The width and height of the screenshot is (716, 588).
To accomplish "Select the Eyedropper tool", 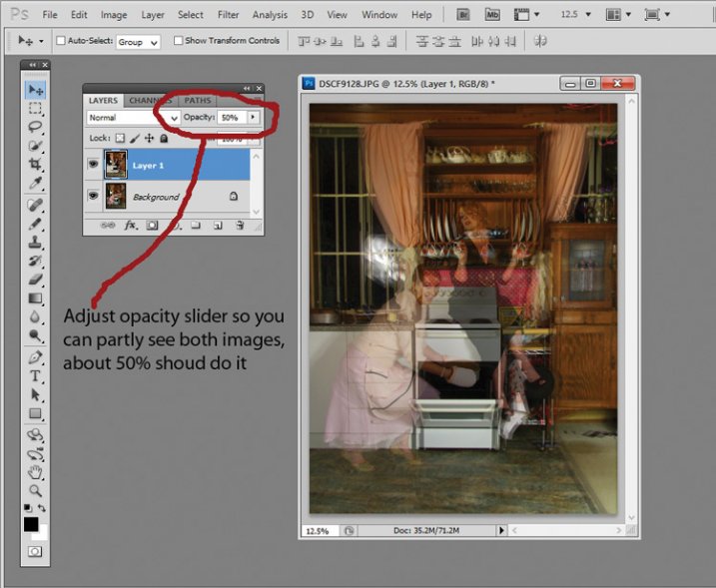I will coord(35,183).
